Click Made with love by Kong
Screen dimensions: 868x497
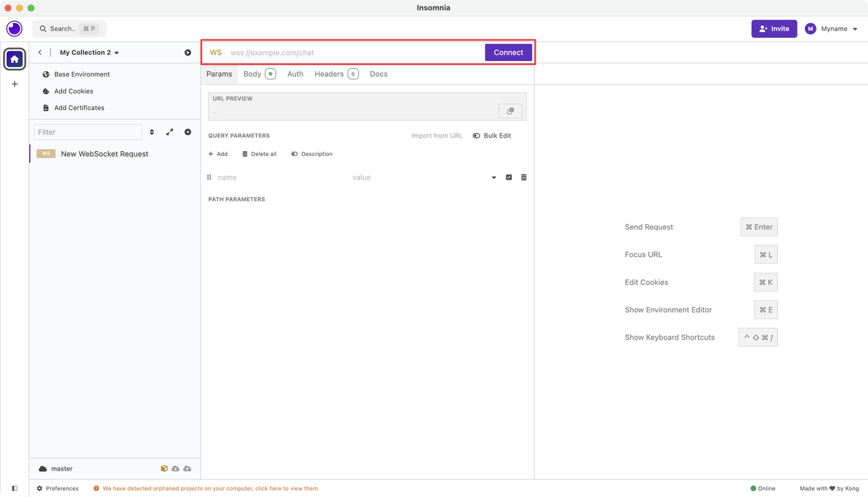829,488
